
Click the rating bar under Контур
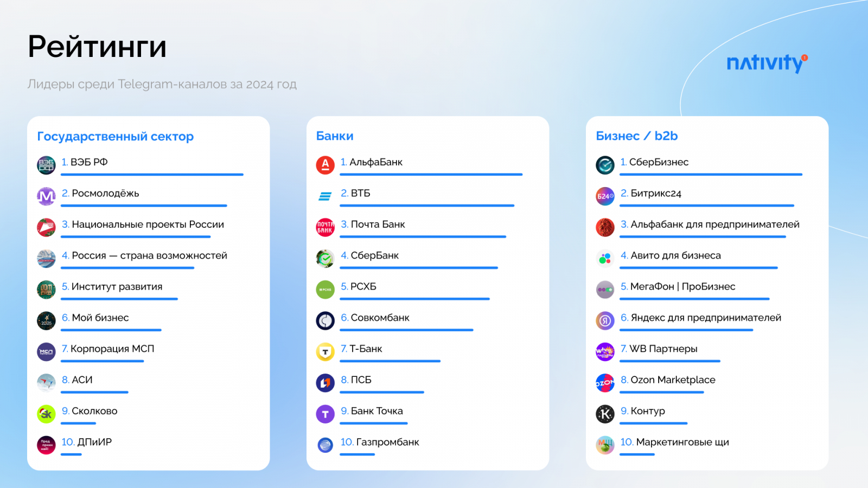coord(654,423)
